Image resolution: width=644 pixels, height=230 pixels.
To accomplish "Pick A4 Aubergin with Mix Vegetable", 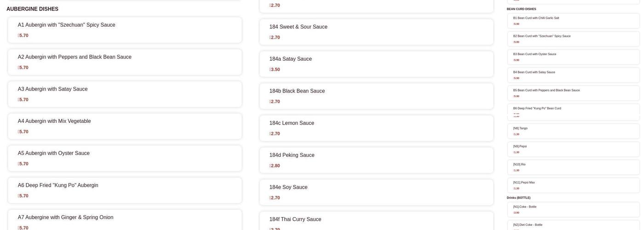I will (125, 126).
